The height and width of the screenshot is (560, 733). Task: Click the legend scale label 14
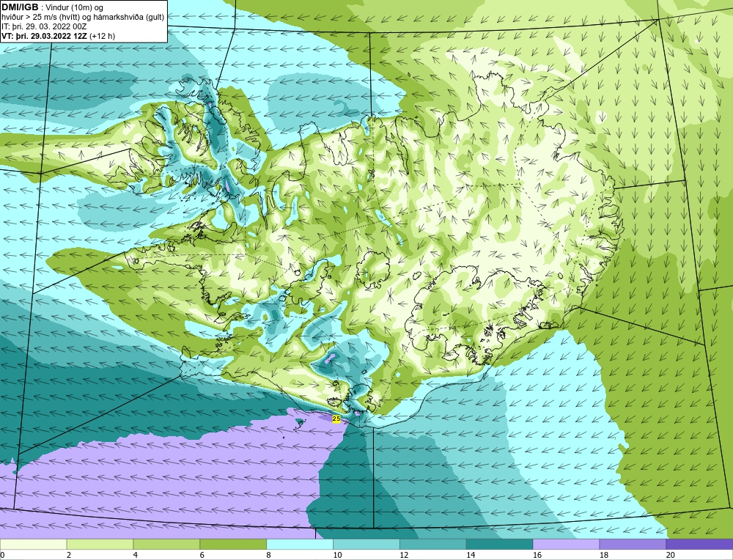471,555
